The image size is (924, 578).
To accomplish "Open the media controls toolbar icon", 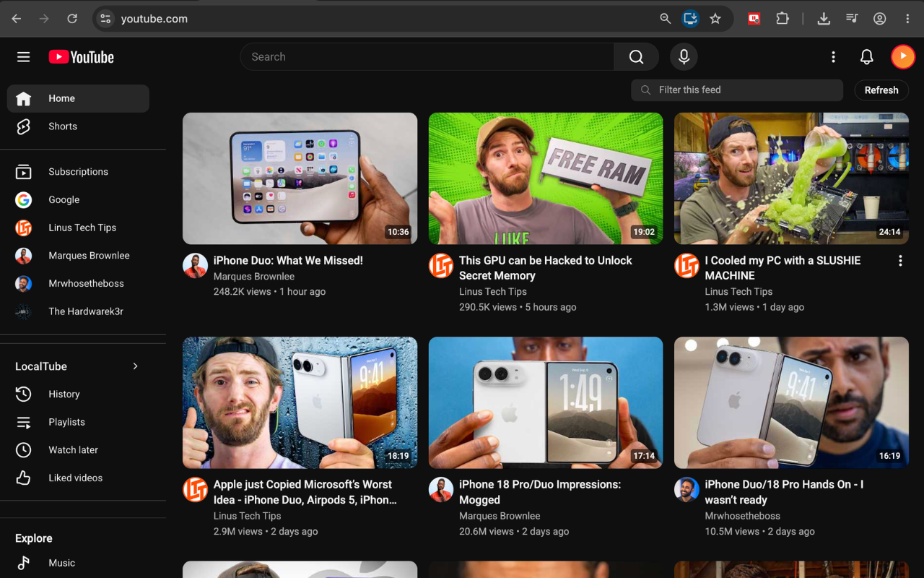I will point(852,19).
